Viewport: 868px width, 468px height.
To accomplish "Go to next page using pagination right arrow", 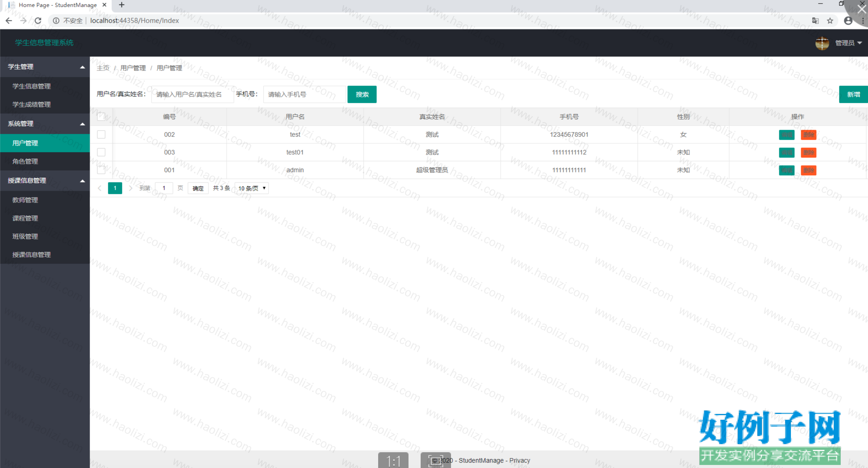I will [x=131, y=188].
